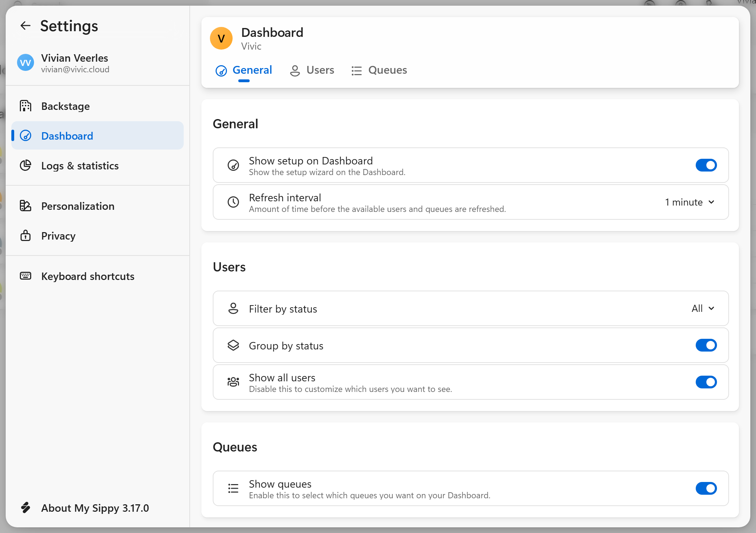
Task: Click the back arrow next to Settings
Action: 26,26
